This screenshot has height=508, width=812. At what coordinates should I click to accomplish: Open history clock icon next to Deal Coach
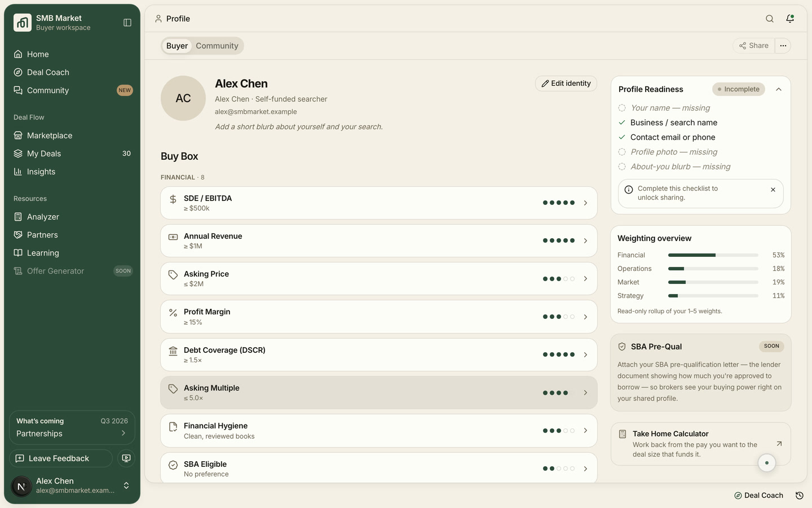click(799, 496)
